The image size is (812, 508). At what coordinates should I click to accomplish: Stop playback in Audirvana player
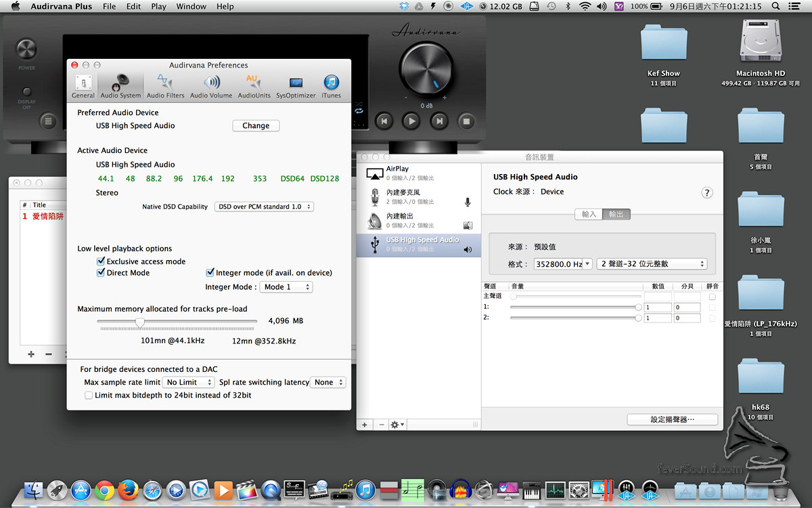point(466,121)
